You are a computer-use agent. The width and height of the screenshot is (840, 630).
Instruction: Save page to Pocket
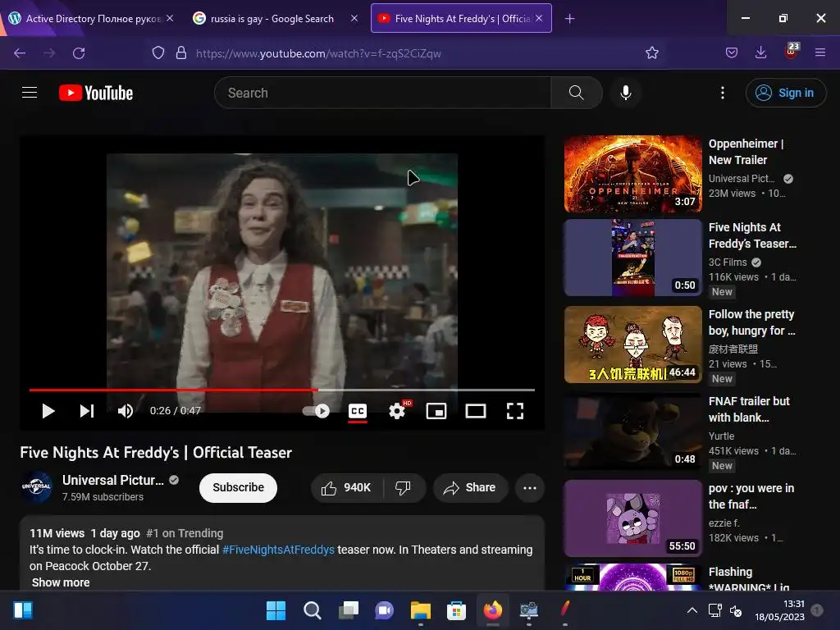point(731,52)
